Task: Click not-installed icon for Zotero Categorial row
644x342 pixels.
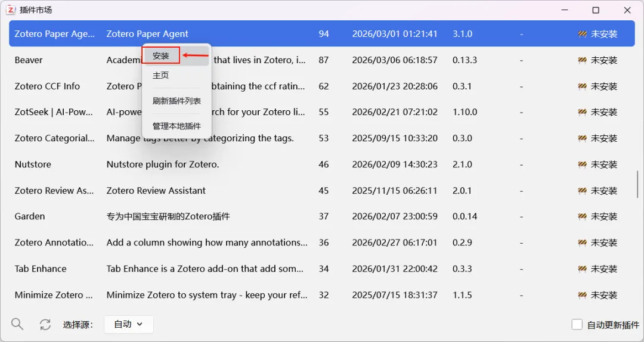Action: click(582, 138)
